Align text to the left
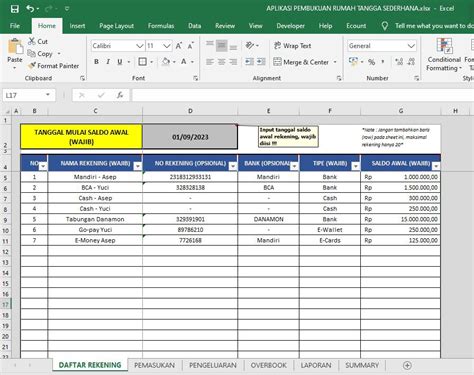 [210, 62]
